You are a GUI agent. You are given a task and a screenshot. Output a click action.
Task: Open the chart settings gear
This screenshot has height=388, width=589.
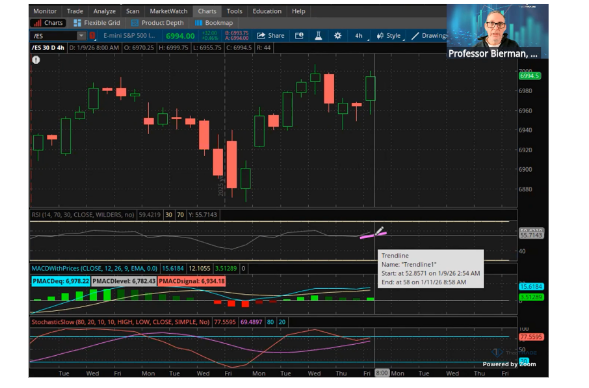(x=338, y=36)
